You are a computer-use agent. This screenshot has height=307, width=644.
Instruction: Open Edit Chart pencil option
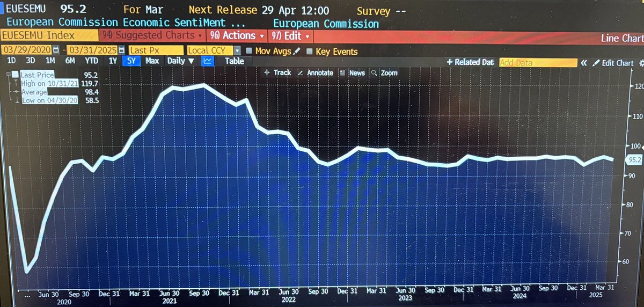[x=613, y=63]
